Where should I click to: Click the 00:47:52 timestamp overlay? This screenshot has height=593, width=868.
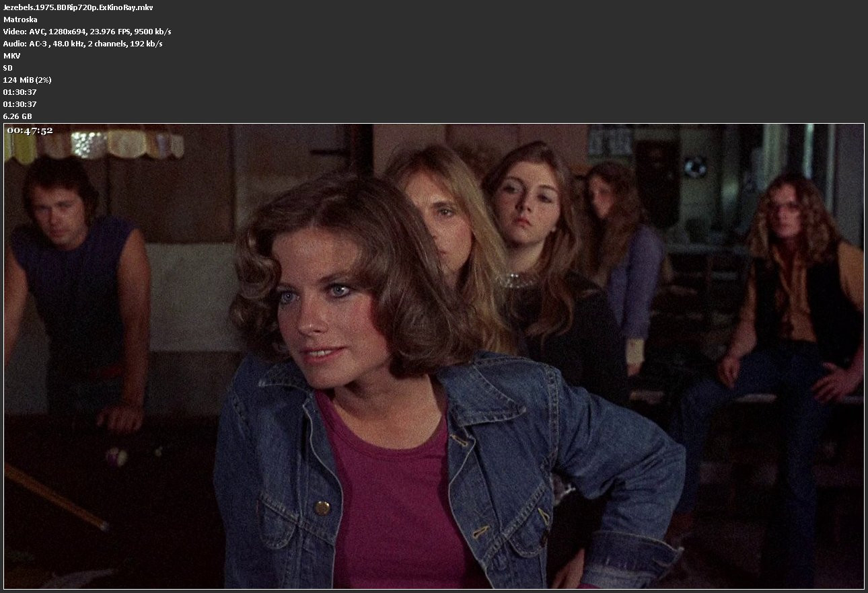click(30, 130)
